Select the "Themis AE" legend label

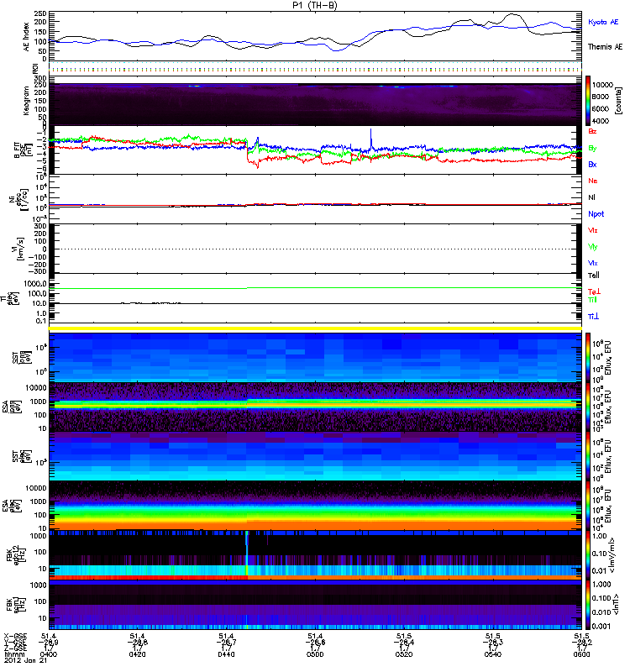coord(605,47)
